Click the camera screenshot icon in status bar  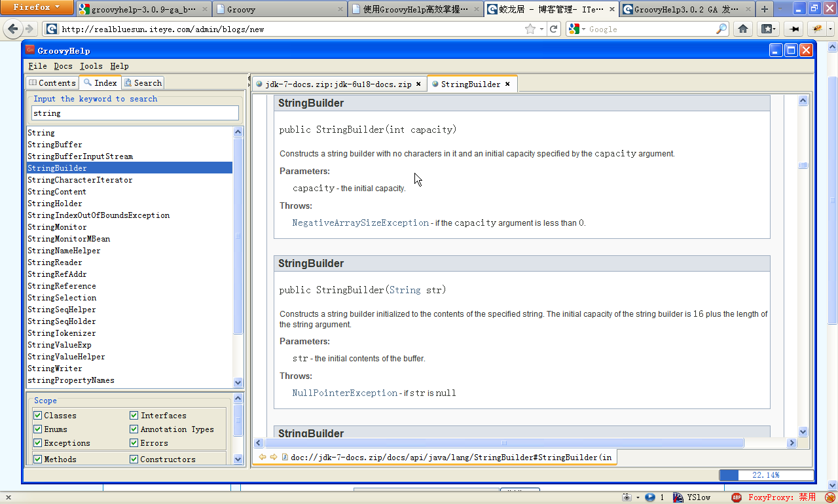click(x=627, y=497)
